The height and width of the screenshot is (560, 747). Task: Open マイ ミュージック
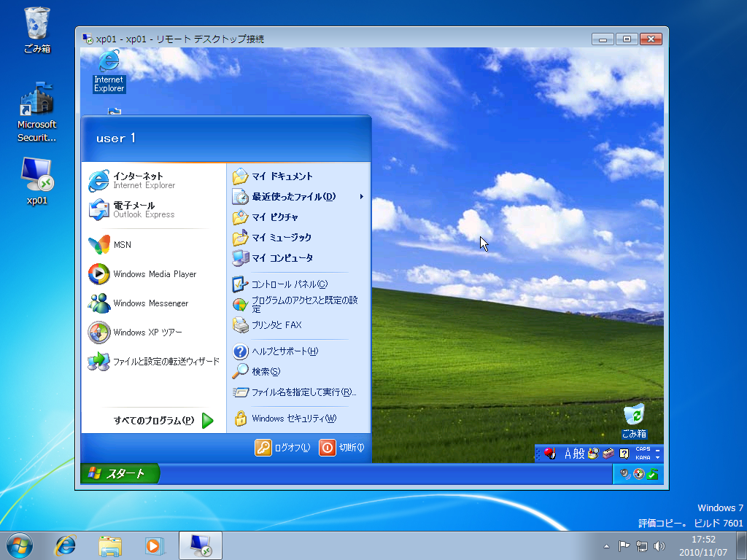pos(298,237)
